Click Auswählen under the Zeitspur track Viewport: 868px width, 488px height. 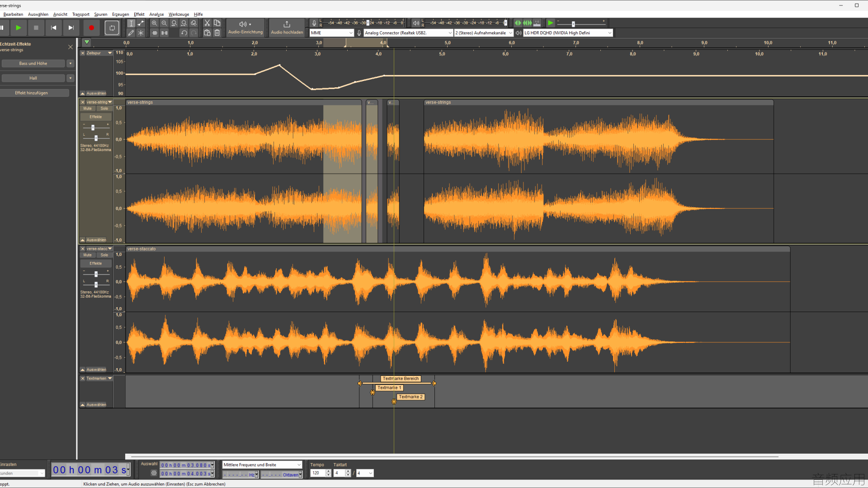click(x=96, y=94)
